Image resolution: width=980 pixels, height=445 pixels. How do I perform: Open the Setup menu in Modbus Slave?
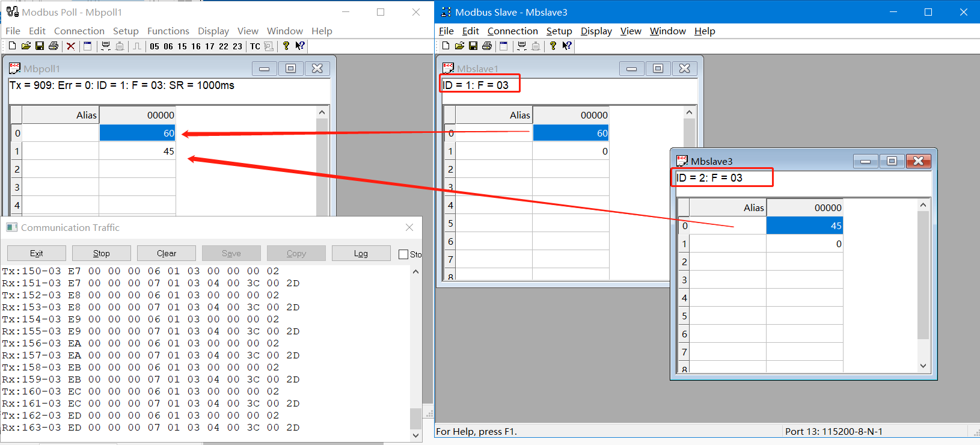(x=559, y=31)
